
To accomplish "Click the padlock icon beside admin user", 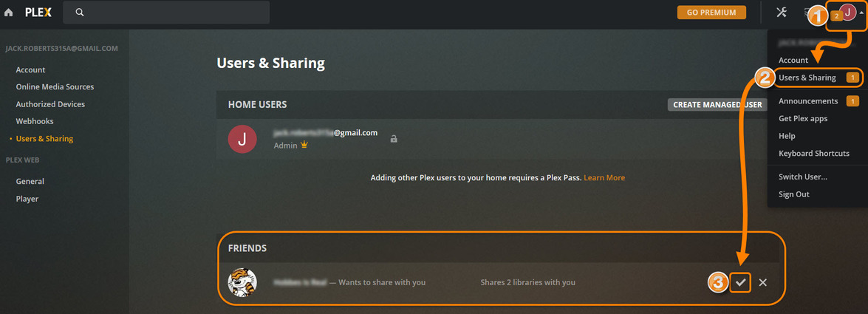I will [394, 139].
